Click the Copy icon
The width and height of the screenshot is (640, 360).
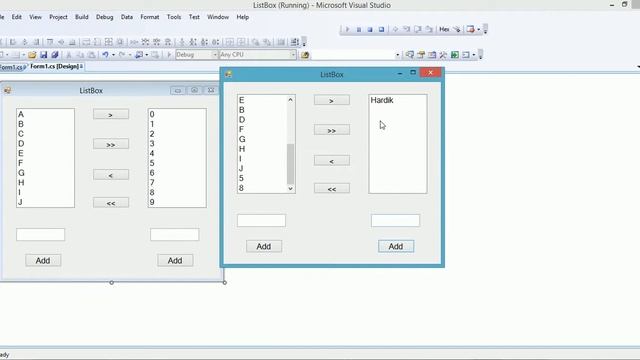80,55
